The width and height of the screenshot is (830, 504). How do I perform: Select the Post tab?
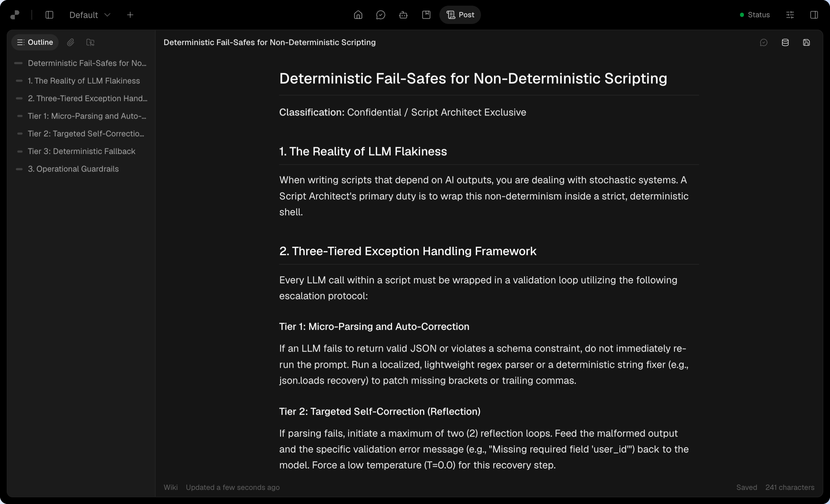[460, 15]
